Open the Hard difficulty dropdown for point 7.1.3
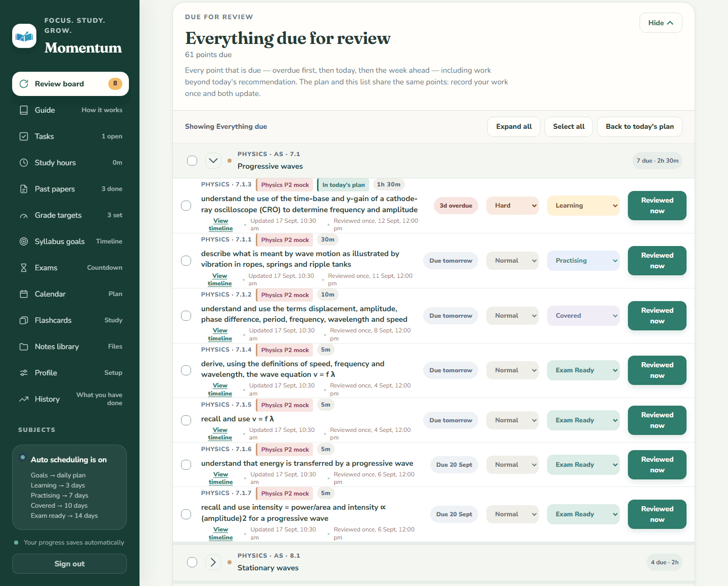 point(513,206)
